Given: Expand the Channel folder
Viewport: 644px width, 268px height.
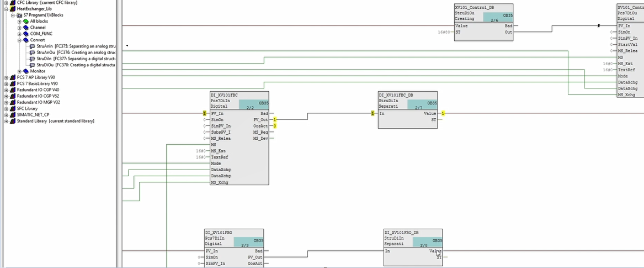Looking at the screenshot, I should tap(19, 28).
